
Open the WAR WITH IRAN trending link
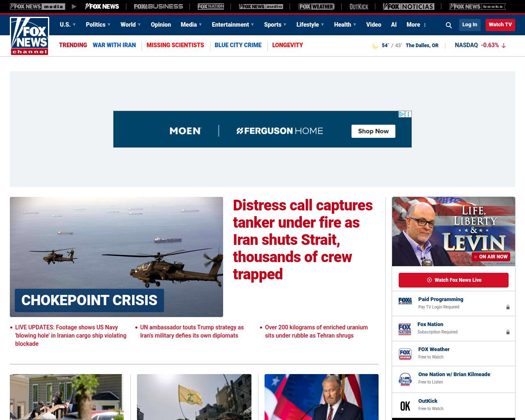tap(114, 45)
